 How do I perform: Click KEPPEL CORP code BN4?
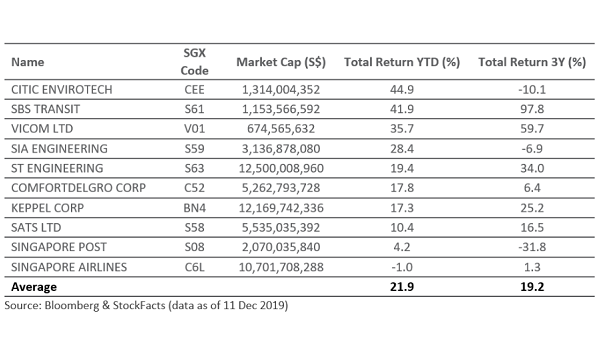pyautogui.click(x=194, y=208)
